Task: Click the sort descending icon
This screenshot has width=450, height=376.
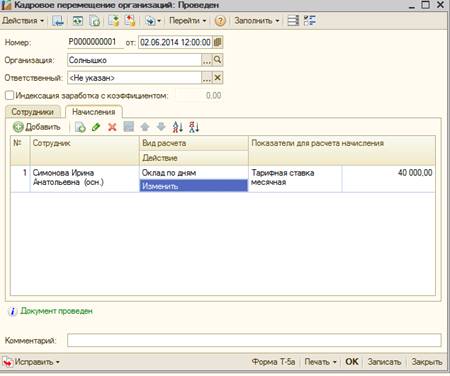Action: click(x=194, y=127)
